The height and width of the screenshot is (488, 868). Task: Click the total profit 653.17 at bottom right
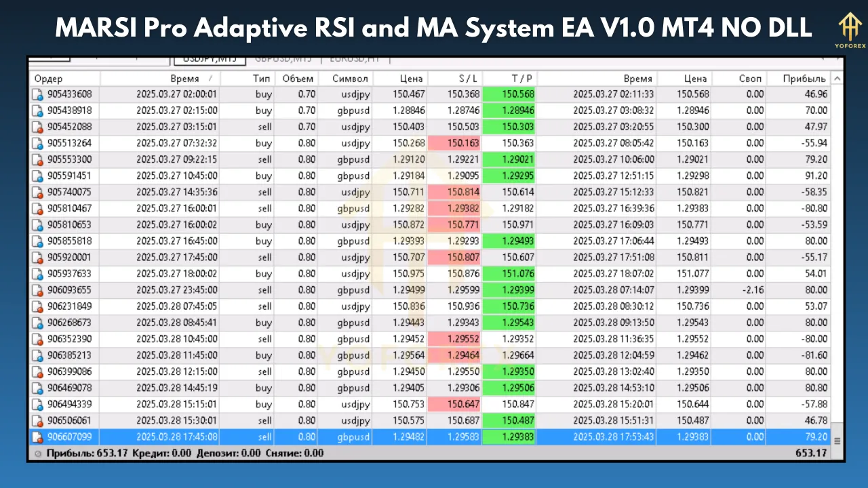pos(810,453)
